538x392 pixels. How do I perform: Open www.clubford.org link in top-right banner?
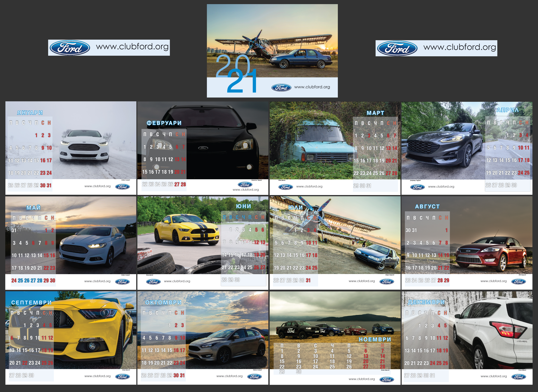(x=460, y=47)
